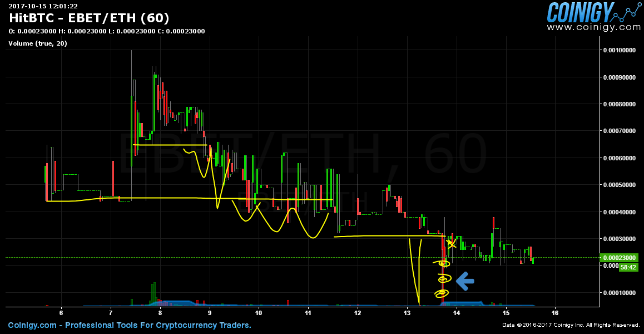Click the lowest yellow circle annotation

coord(442,293)
